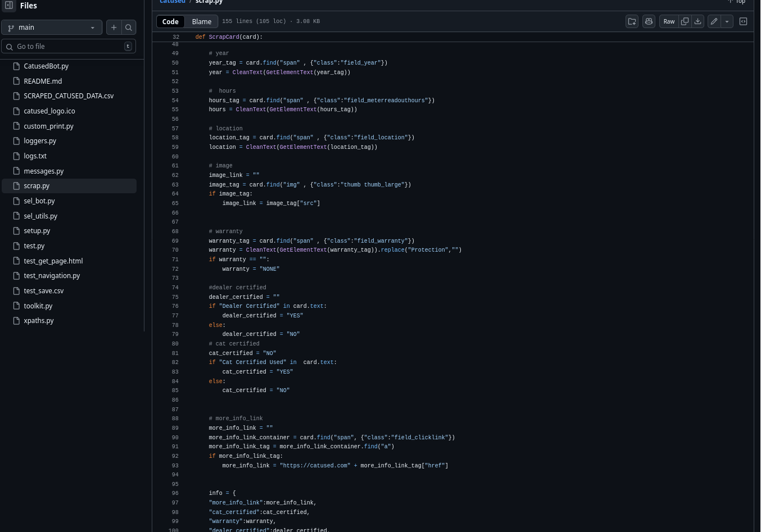Select SCRAPED_CATUSED_DATA.csv file
The image size is (761, 532).
click(x=69, y=96)
